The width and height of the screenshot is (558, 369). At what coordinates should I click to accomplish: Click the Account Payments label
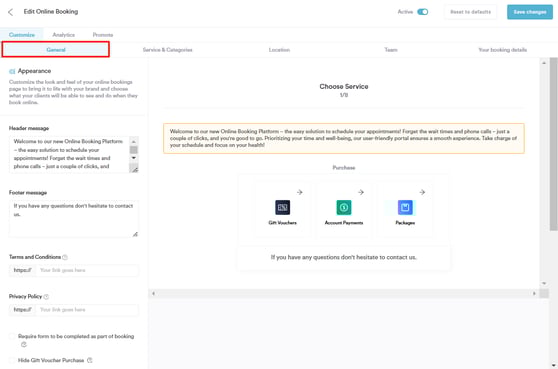pos(344,223)
